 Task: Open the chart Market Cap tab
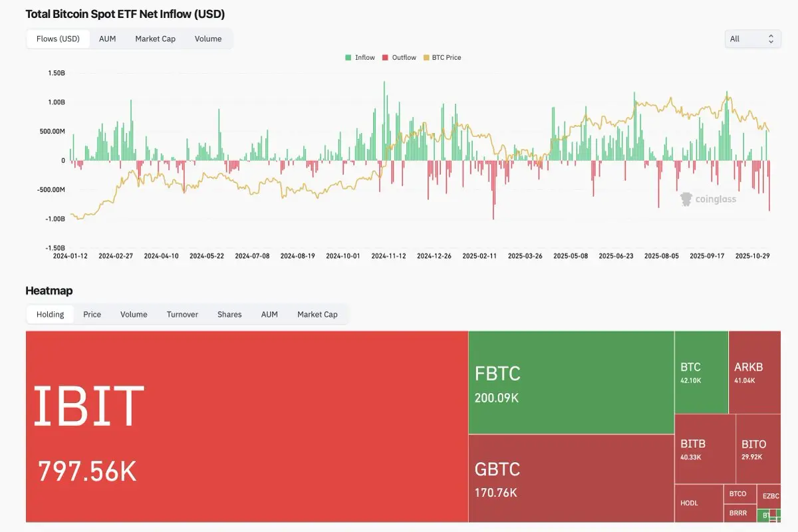156,39
